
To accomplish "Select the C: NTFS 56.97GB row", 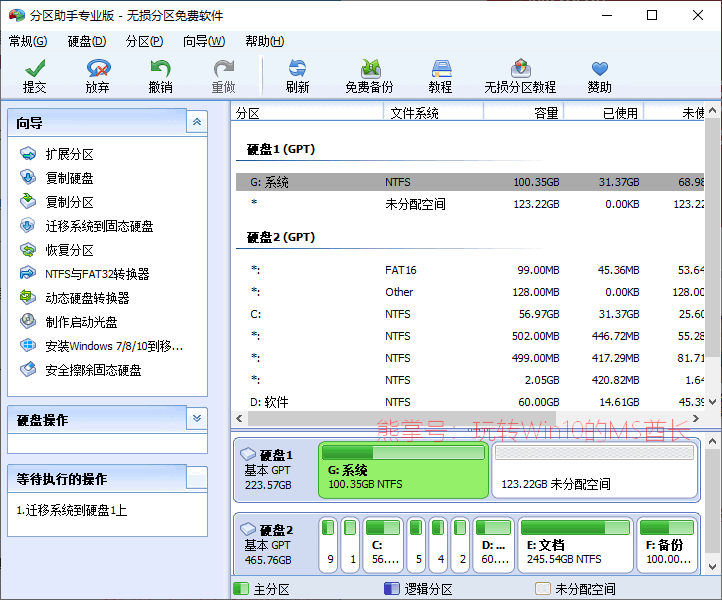I will (x=470, y=314).
